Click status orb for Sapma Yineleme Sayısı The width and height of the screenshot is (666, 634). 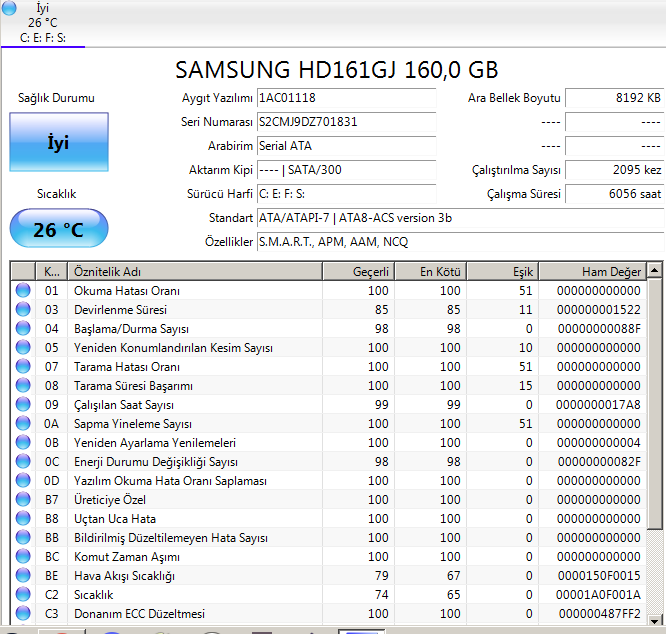point(23,423)
